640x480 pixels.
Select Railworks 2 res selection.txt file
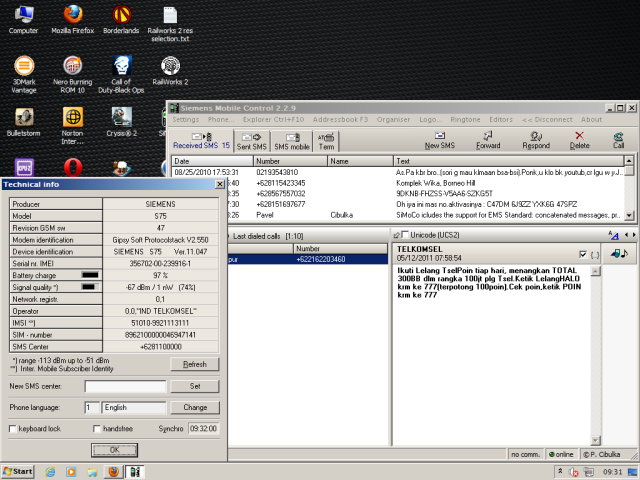(x=170, y=24)
